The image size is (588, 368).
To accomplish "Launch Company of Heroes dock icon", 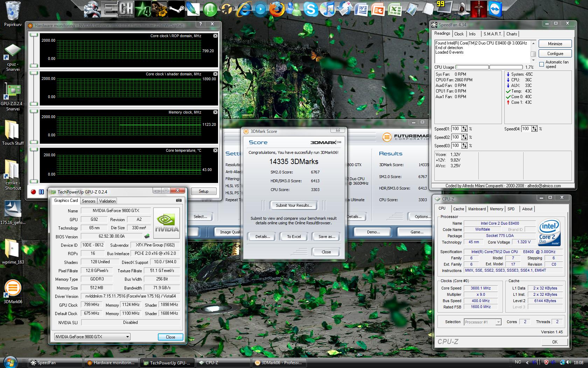I will pyautogui.click(x=126, y=9).
